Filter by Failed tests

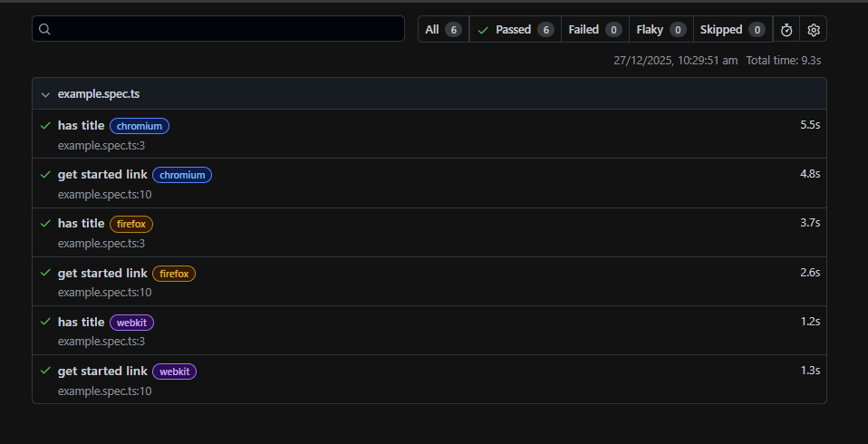click(x=594, y=30)
